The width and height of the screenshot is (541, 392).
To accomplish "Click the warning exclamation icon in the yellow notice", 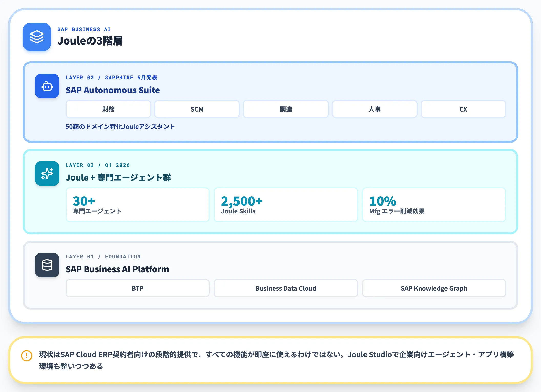I will (x=27, y=355).
